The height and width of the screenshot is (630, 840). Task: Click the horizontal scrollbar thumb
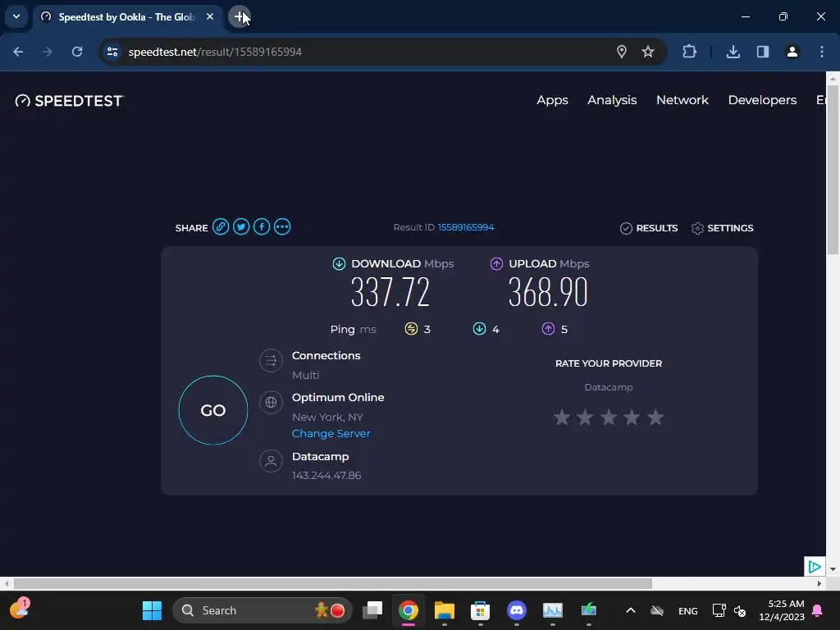click(333, 583)
